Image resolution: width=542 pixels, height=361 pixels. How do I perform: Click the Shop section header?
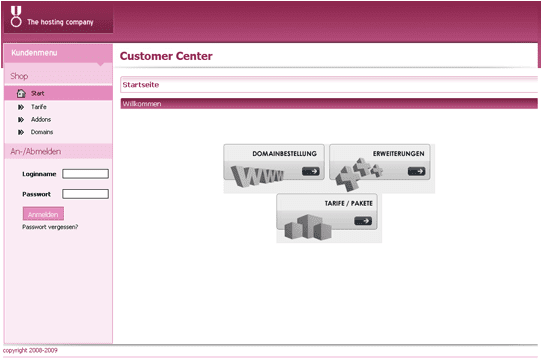click(58, 76)
